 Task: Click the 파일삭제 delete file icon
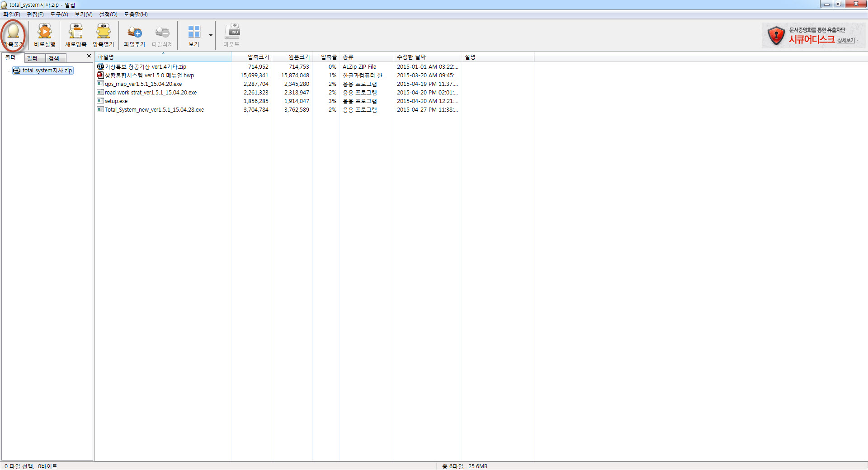tap(162, 34)
